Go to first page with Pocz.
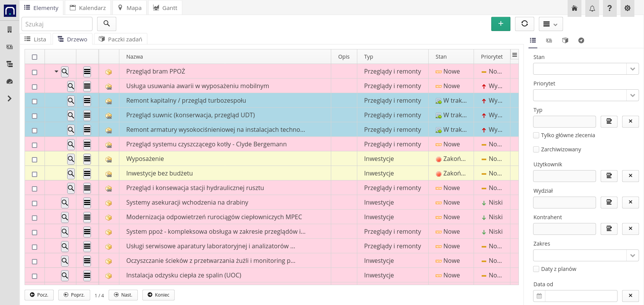Viewport: 644px width, 305px height. pos(39,295)
